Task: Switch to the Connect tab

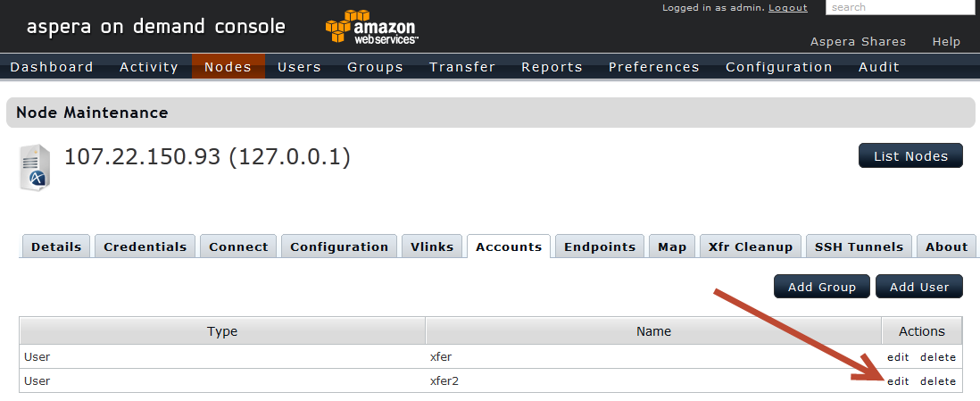Action: pos(238,246)
